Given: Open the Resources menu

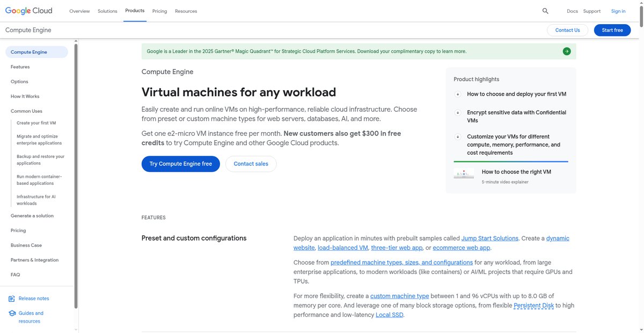Looking at the screenshot, I should (186, 11).
